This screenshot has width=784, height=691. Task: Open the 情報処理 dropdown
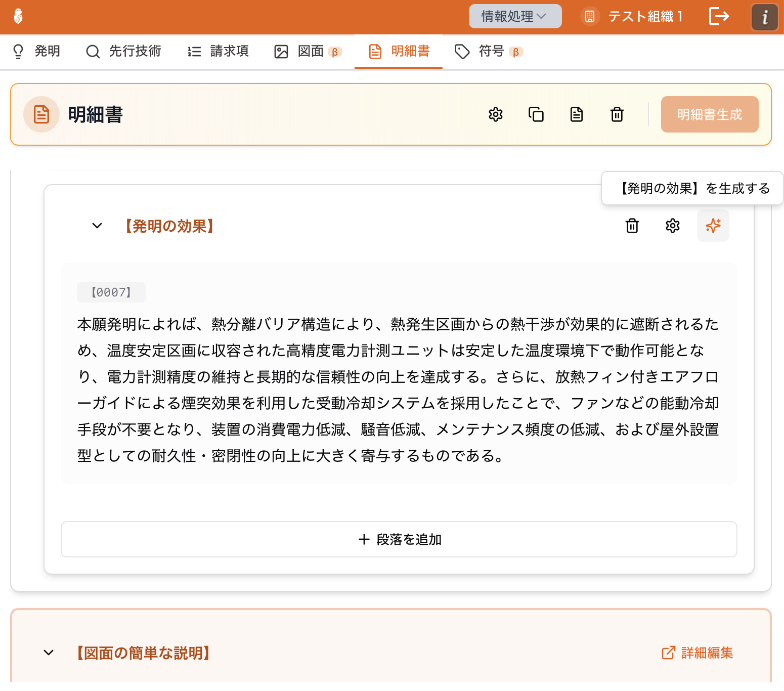pos(514,17)
